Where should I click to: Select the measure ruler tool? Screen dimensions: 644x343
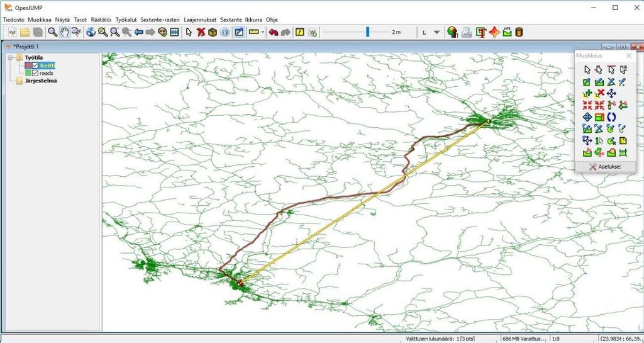tap(254, 32)
